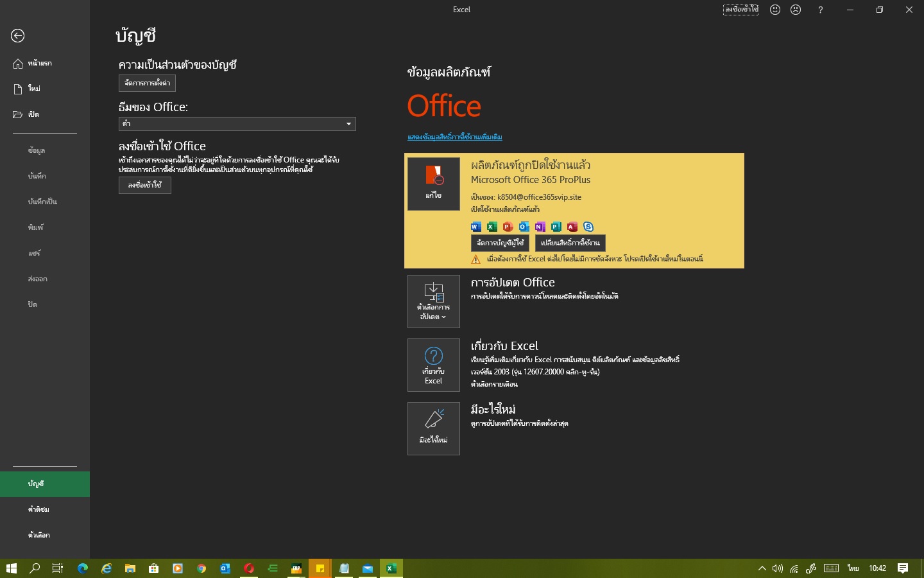
Task: Open the volume control in system tray
Action: point(778,568)
